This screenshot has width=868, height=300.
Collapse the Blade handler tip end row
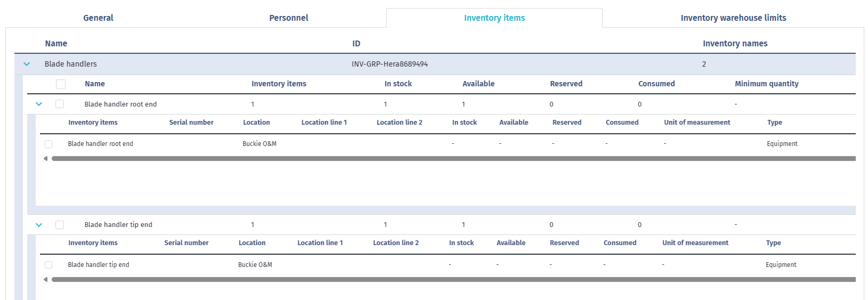pyautogui.click(x=39, y=225)
